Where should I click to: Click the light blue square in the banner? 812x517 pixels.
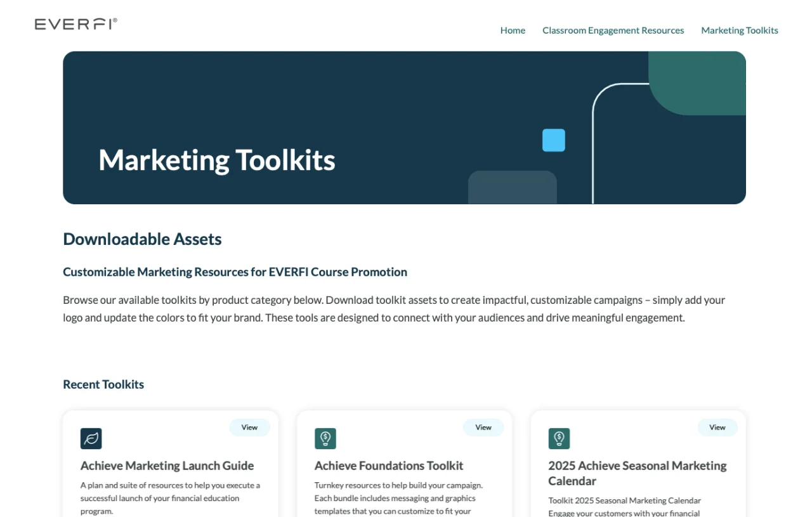pos(553,140)
